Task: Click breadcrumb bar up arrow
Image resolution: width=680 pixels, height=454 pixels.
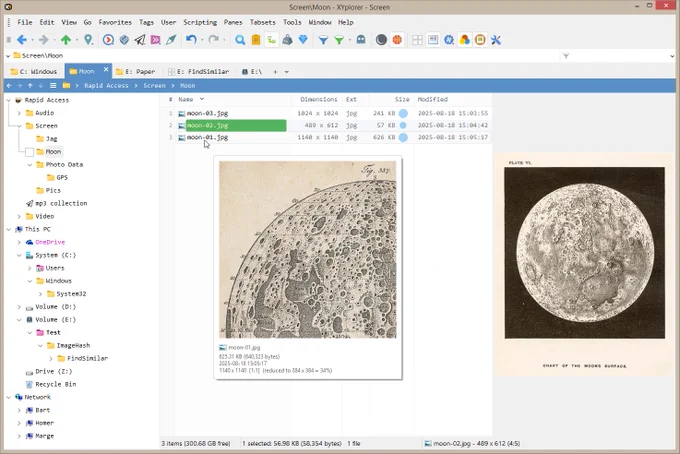Action: [x=30, y=85]
